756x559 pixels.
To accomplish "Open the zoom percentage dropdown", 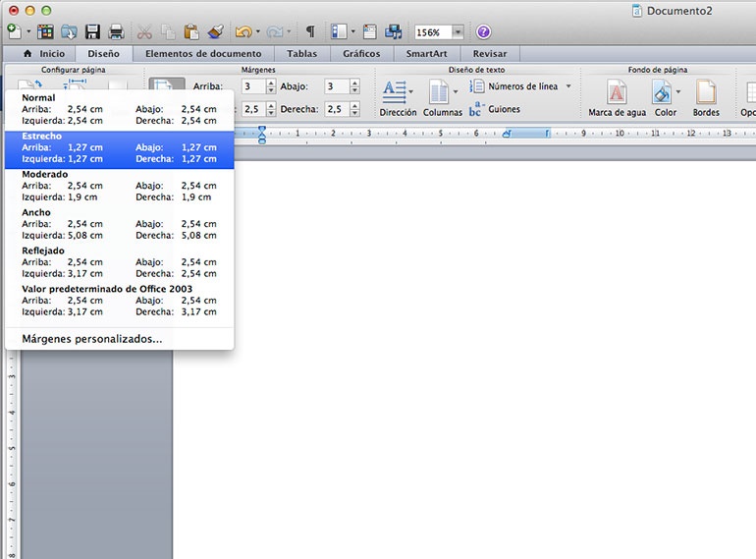I will click(x=458, y=32).
